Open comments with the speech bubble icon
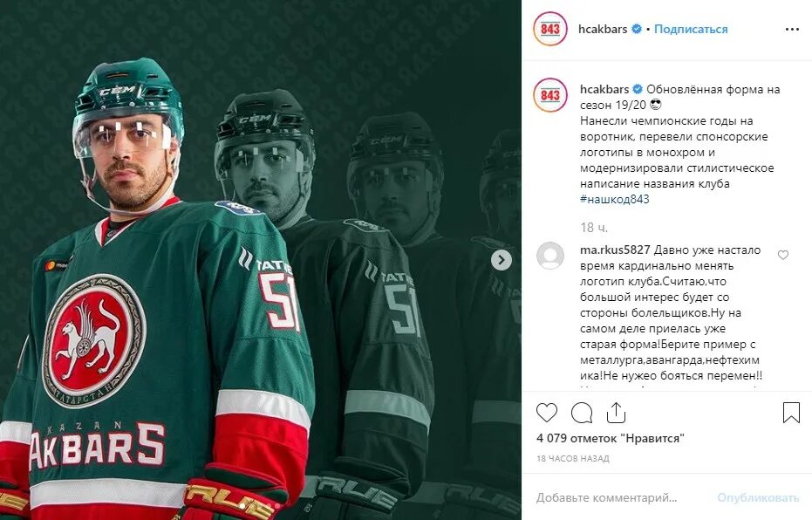The image size is (812, 520). (x=582, y=413)
